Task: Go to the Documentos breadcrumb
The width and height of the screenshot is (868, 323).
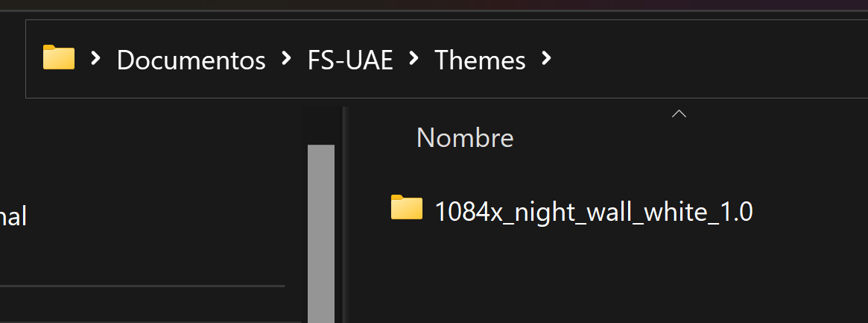Action: [x=191, y=60]
